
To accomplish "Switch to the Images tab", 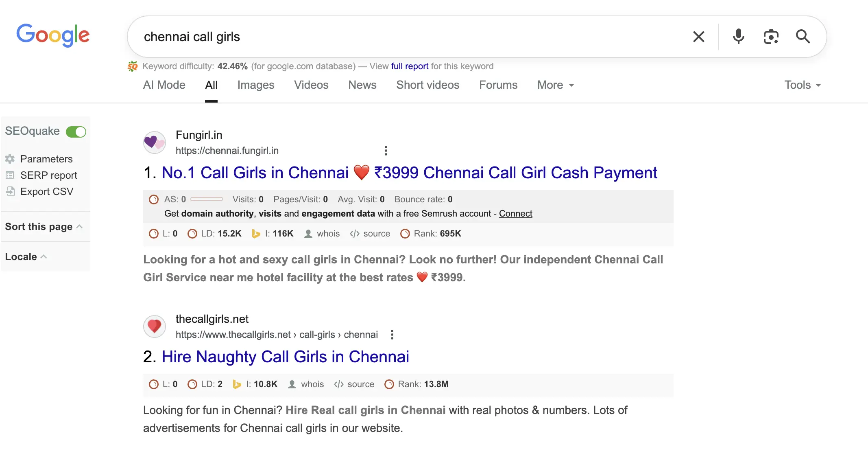I will [256, 85].
